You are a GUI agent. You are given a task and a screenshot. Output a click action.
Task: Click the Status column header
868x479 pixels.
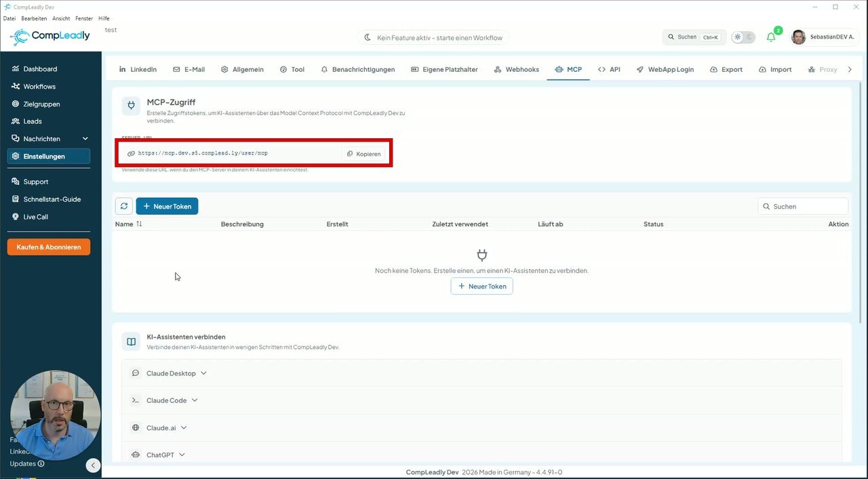pyautogui.click(x=653, y=224)
